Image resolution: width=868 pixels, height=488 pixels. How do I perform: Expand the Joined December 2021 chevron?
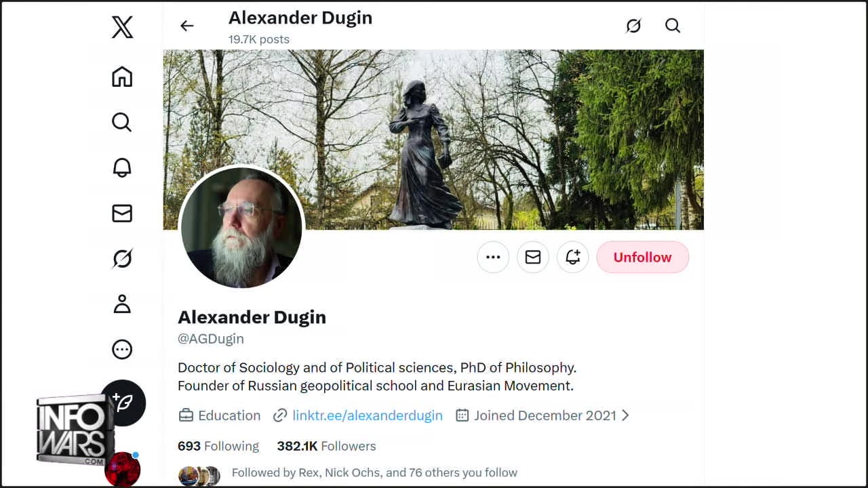coord(625,415)
